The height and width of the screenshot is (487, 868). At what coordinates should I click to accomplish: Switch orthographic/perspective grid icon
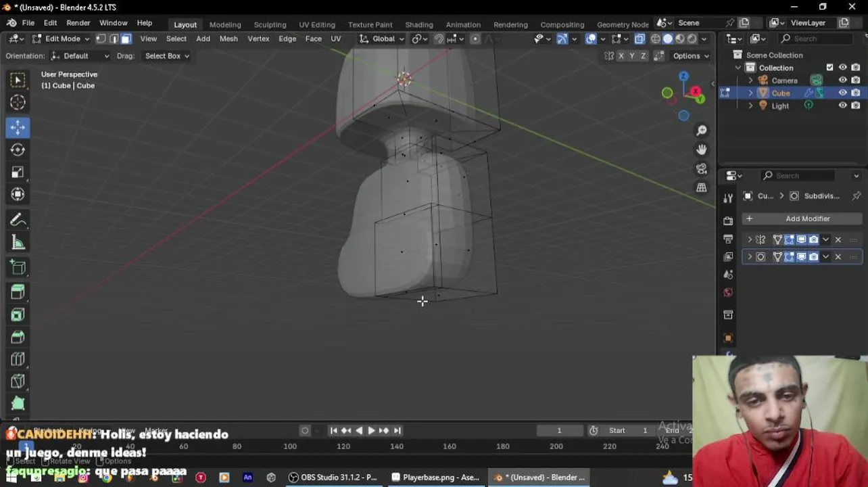tap(702, 187)
